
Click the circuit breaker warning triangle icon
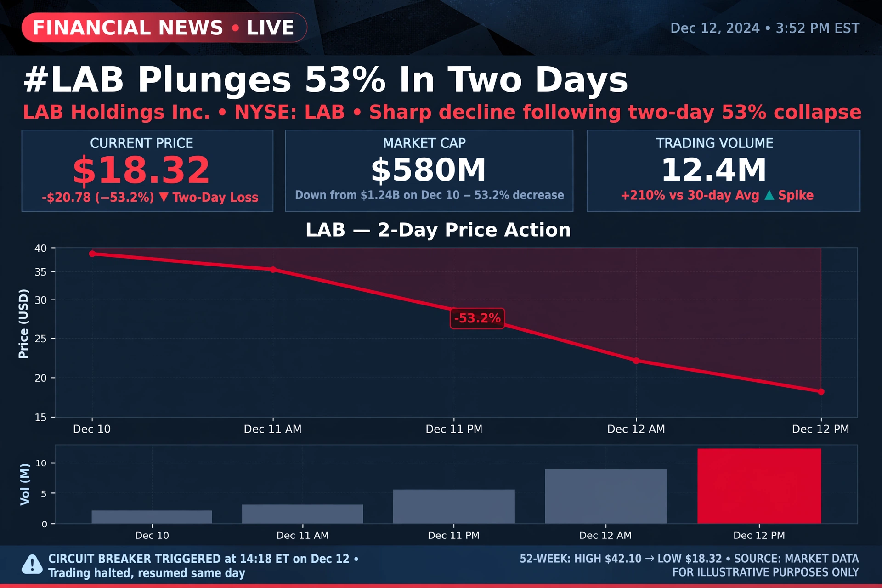point(32,564)
